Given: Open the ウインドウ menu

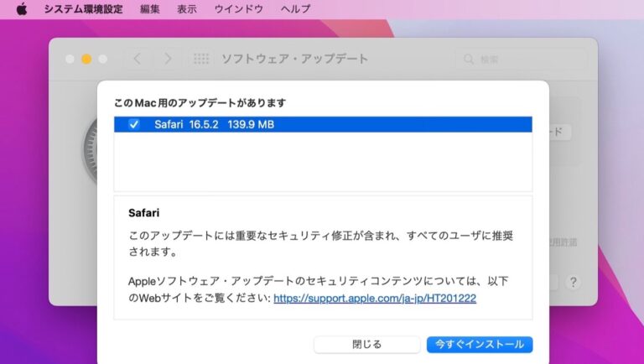Looking at the screenshot, I should tap(239, 9).
